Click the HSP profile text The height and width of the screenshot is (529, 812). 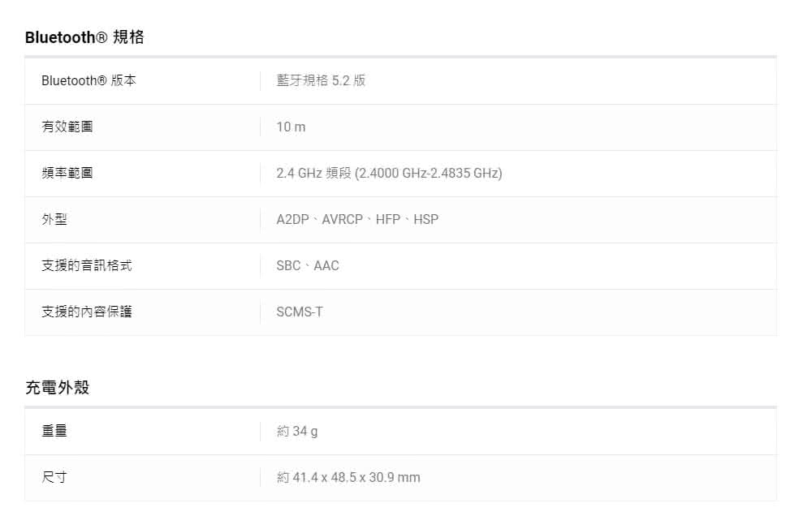click(x=426, y=219)
